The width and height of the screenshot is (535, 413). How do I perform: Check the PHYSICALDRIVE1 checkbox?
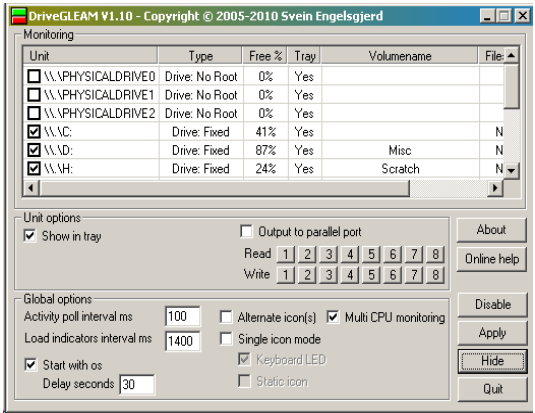click(x=34, y=95)
